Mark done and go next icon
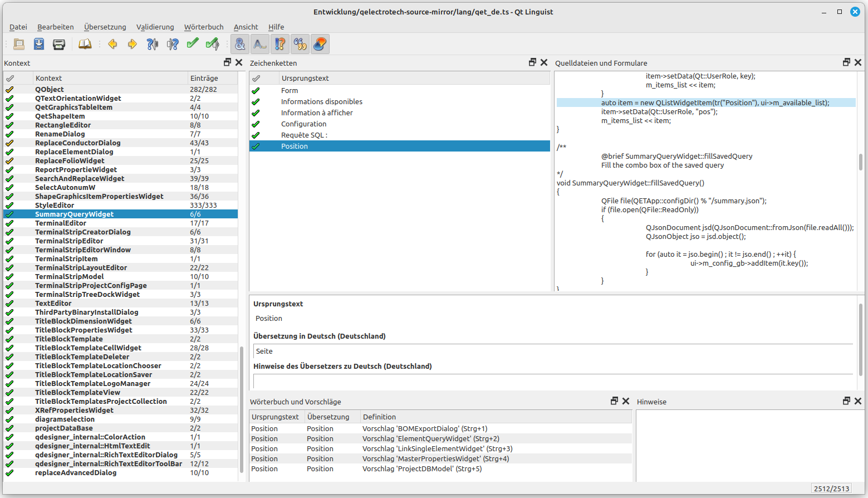 (x=213, y=44)
